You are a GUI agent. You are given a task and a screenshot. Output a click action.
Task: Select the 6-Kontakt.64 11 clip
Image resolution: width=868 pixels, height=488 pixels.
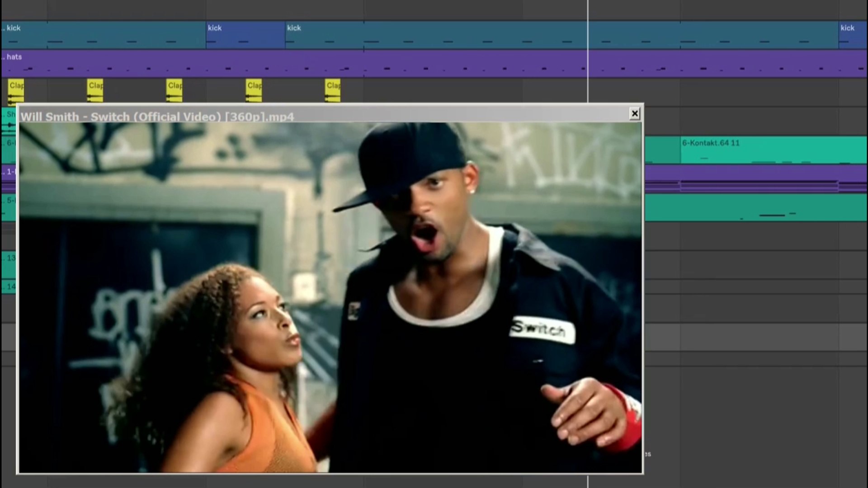(774, 150)
